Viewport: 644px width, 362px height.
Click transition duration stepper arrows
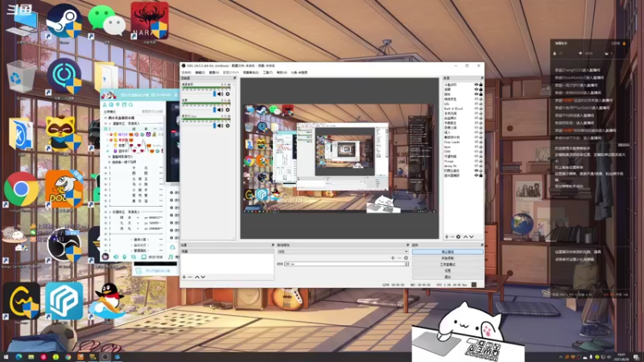tap(407, 264)
